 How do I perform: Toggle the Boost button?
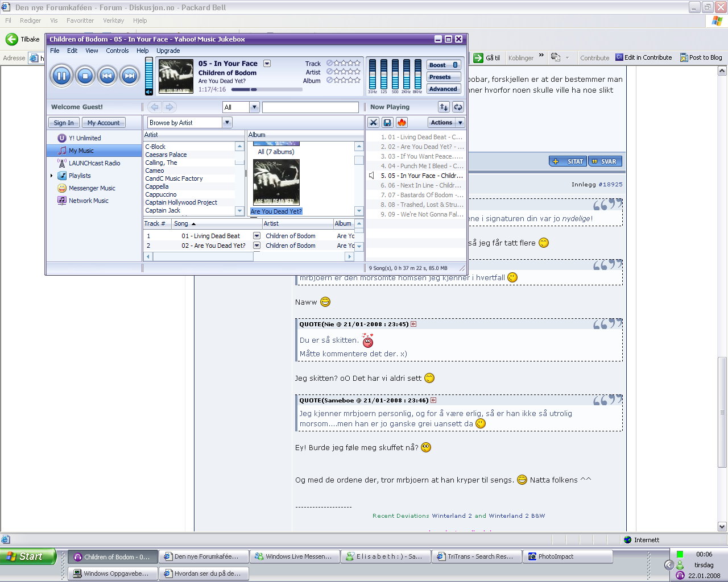click(444, 65)
